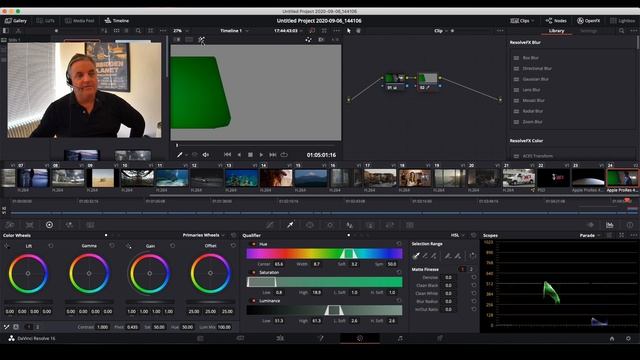Select clip 14 thumbnail
The height and width of the screenshot is (360, 640).
[x=276, y=178]
